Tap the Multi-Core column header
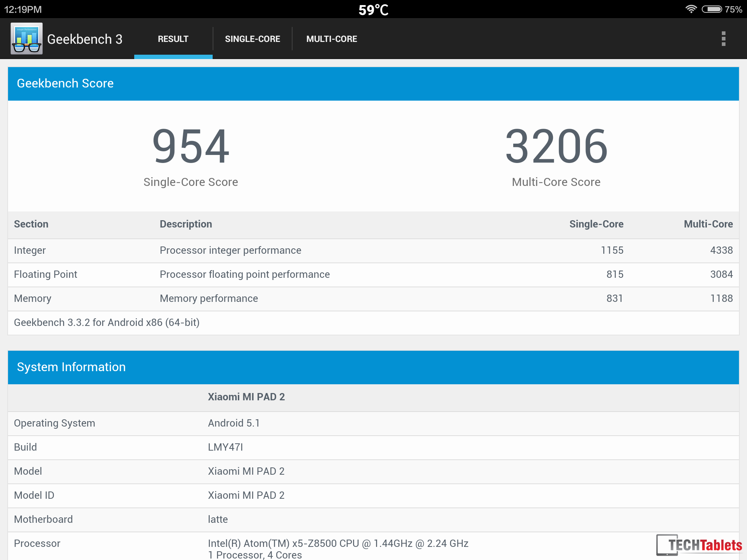Viewport: 747px width, 560px height. (708, 224)
